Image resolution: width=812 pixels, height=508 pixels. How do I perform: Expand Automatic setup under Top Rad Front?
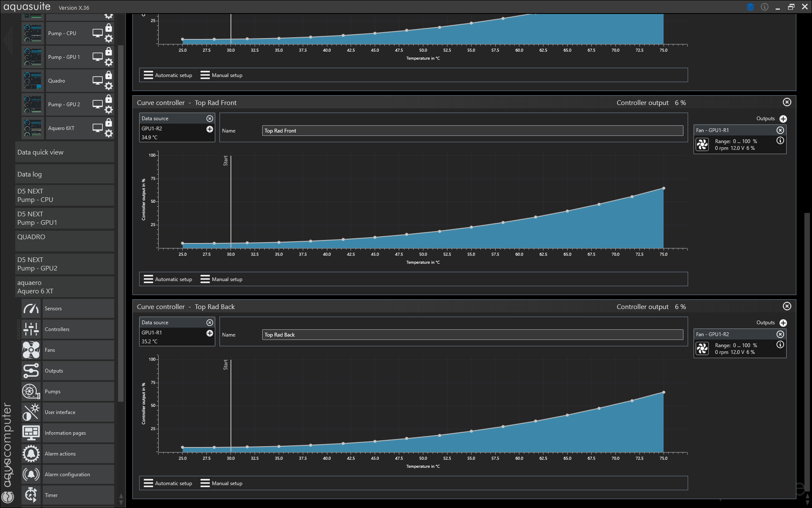[x=168, y=279]
